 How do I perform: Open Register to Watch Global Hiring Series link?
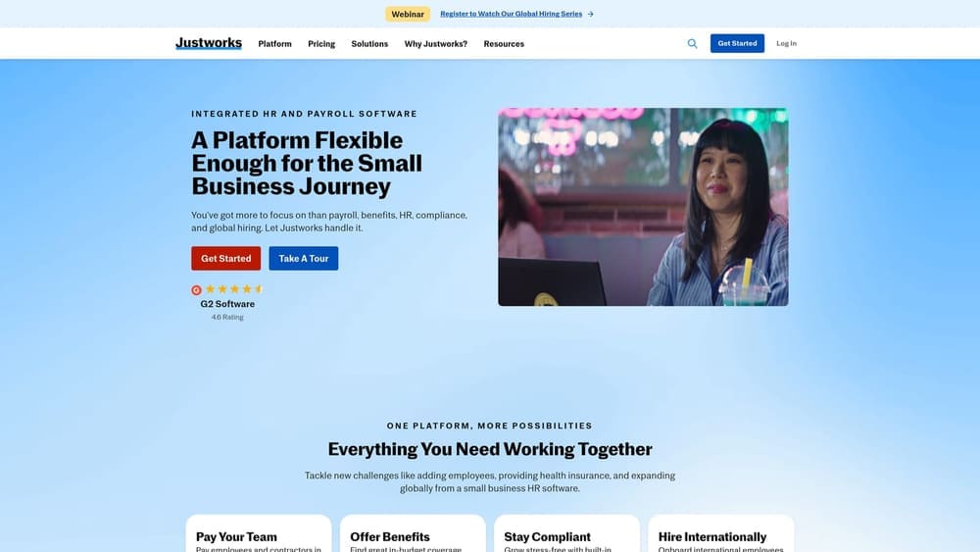click(511, 14)
